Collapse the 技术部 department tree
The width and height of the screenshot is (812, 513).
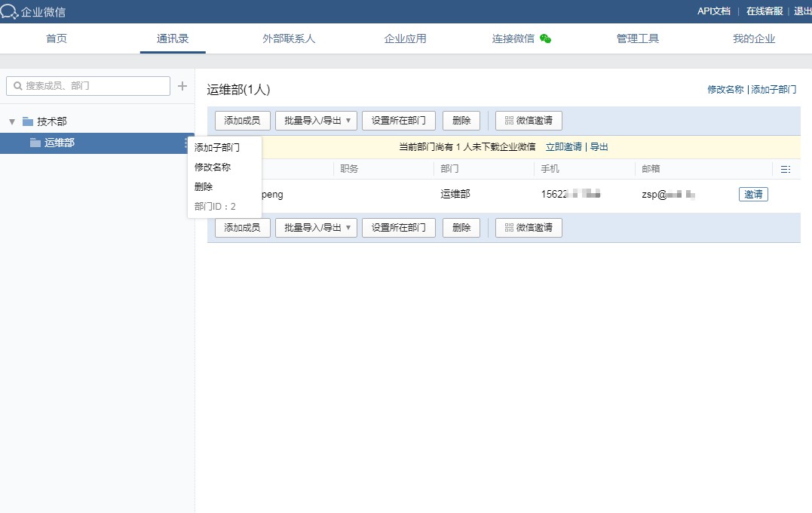(12, 121)
